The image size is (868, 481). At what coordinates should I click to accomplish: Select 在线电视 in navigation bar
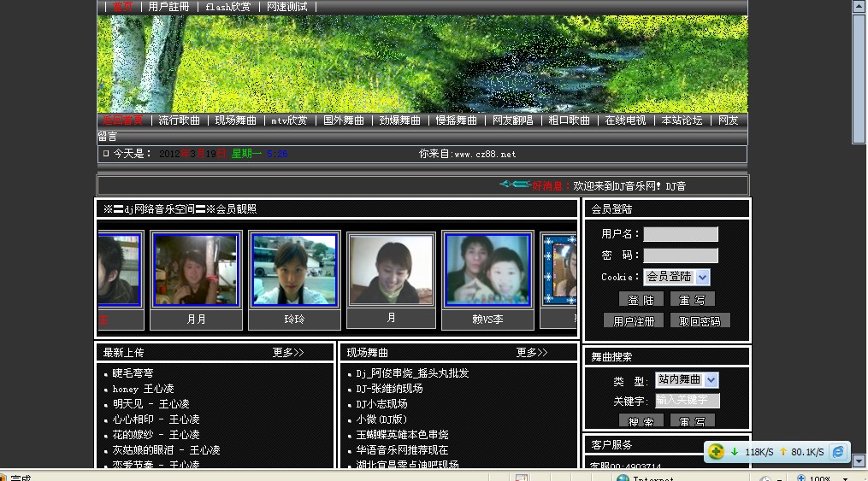[625, 120]
